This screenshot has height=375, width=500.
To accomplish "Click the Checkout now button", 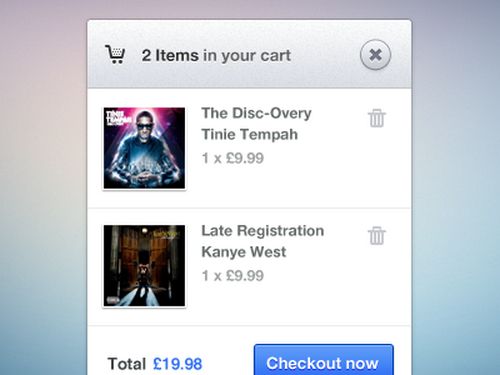I will coord(324,360).
